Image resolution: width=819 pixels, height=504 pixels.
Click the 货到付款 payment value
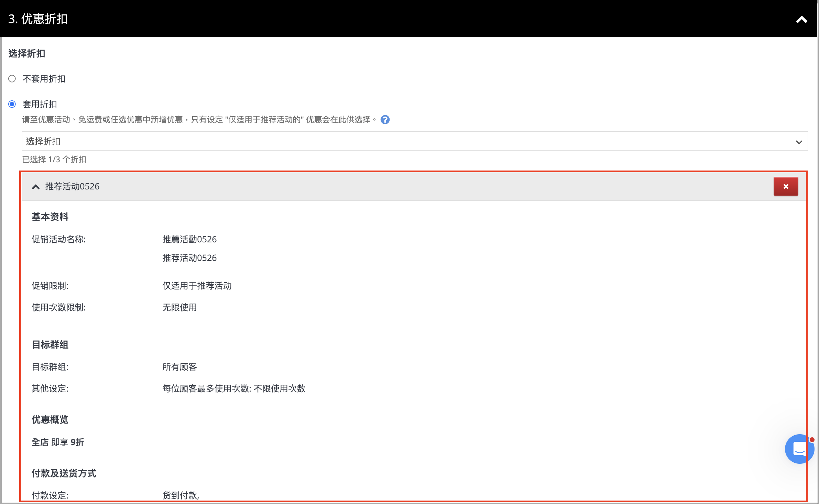coord(181,495)
